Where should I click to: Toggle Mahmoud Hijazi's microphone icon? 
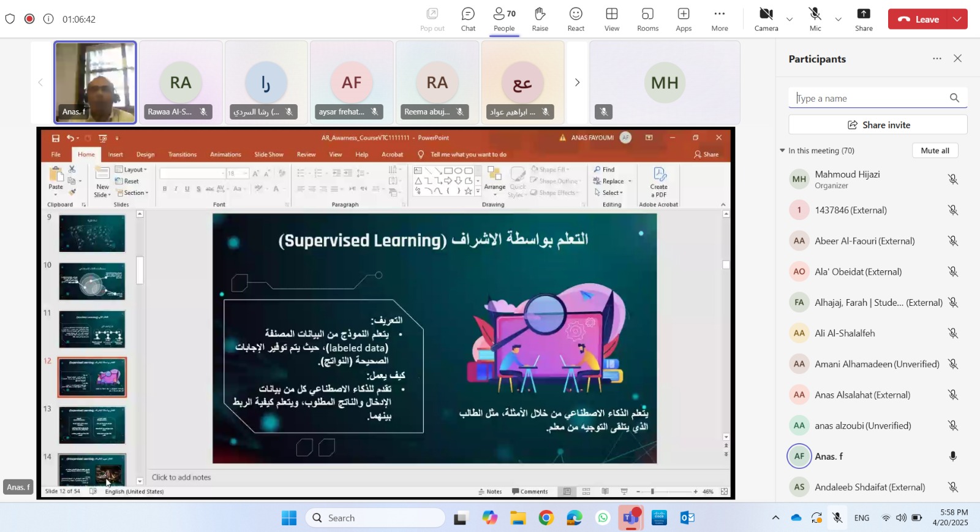953,179
